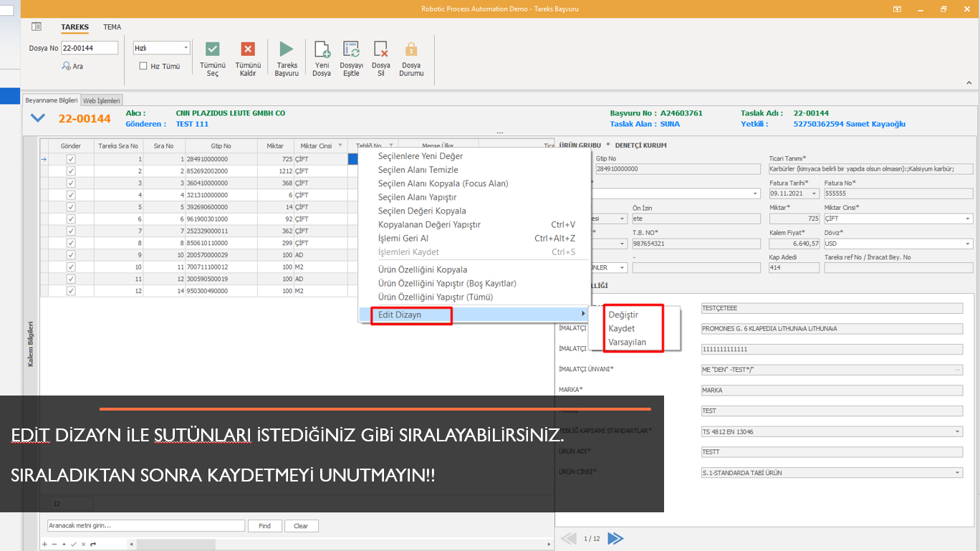Select Kaydet in Edit Dizayn submenu

[x=622, y=328]
